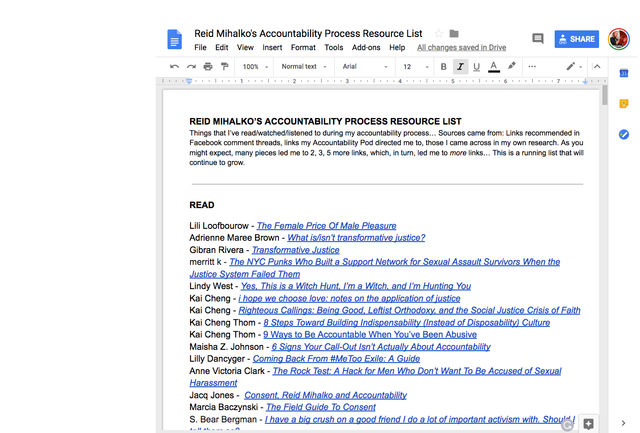Open the Format menu
This screenshot has width=640, height=433.
click(x=303, y=47)
